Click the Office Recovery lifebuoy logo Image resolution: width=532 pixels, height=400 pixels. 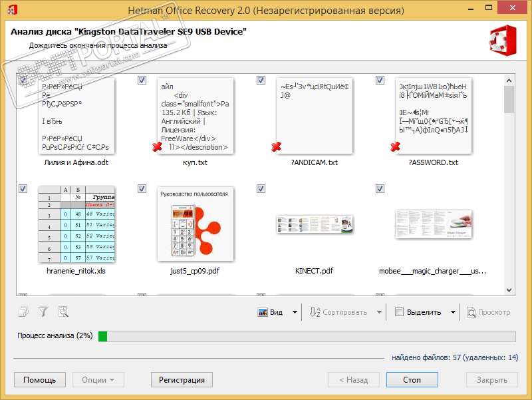[503, 40]
